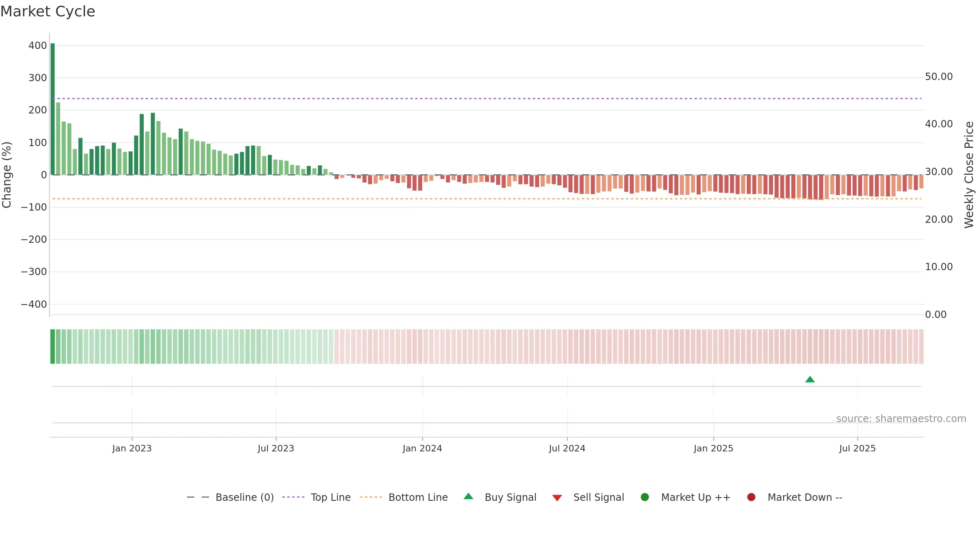Viewport: 980px width, 551px height.
Task: Toggle the Bottom Line legend entry
Action: coord(404,497)
